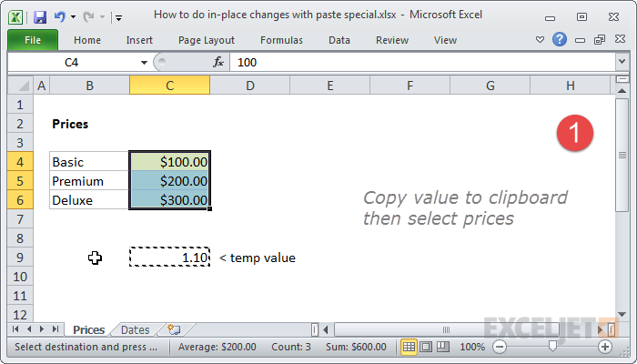The image size is (637, 364).
Task: Insert a new worksheet tab icon
Action: 174,329
